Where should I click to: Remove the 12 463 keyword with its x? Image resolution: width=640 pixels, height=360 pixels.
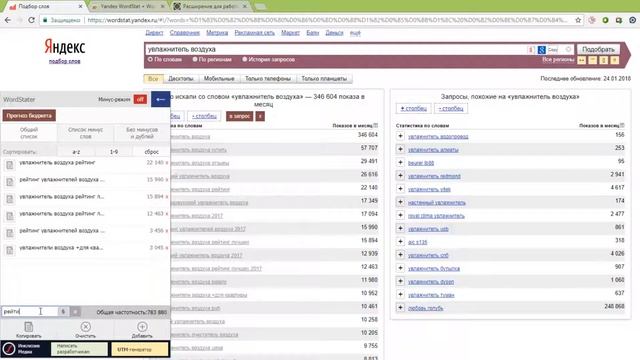coord(167,214)
